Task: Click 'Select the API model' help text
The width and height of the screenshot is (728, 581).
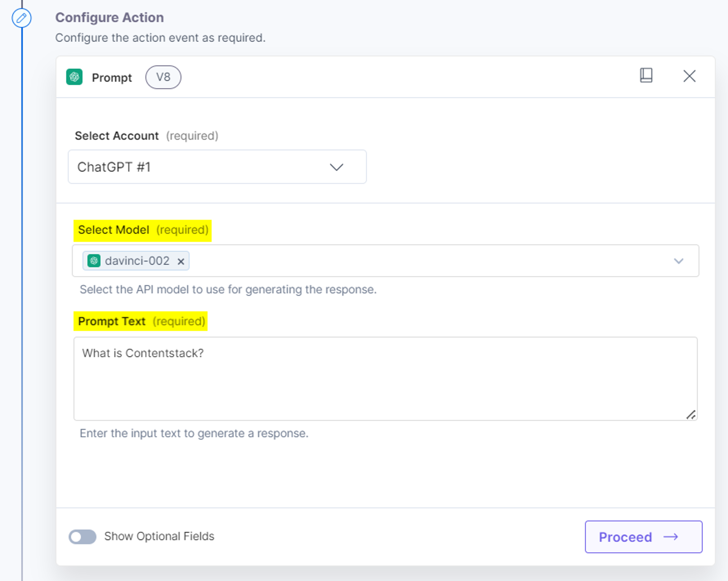Action: [228, 290]
